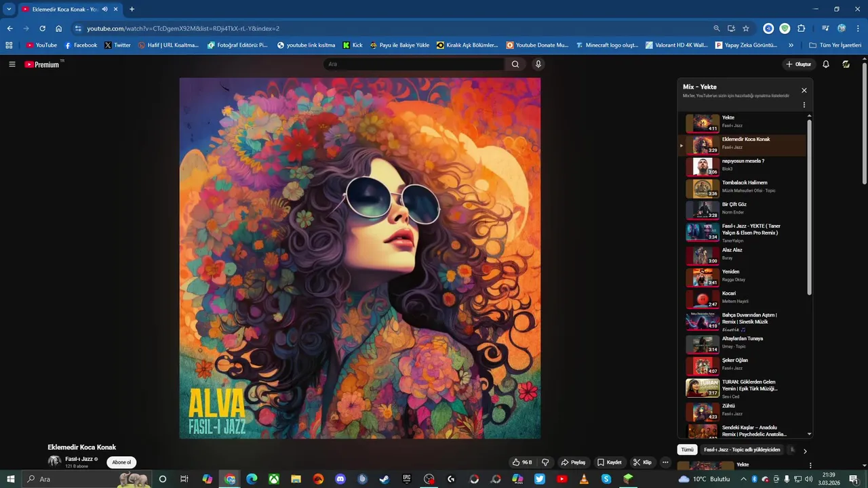Click the Oluştur create button

click(x=798, y=64)
